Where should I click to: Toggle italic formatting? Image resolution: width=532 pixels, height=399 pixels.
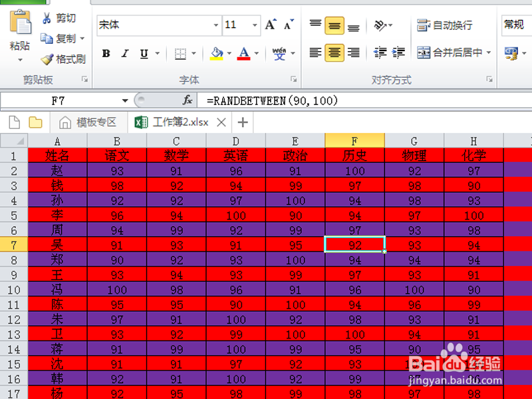[125, 53]
